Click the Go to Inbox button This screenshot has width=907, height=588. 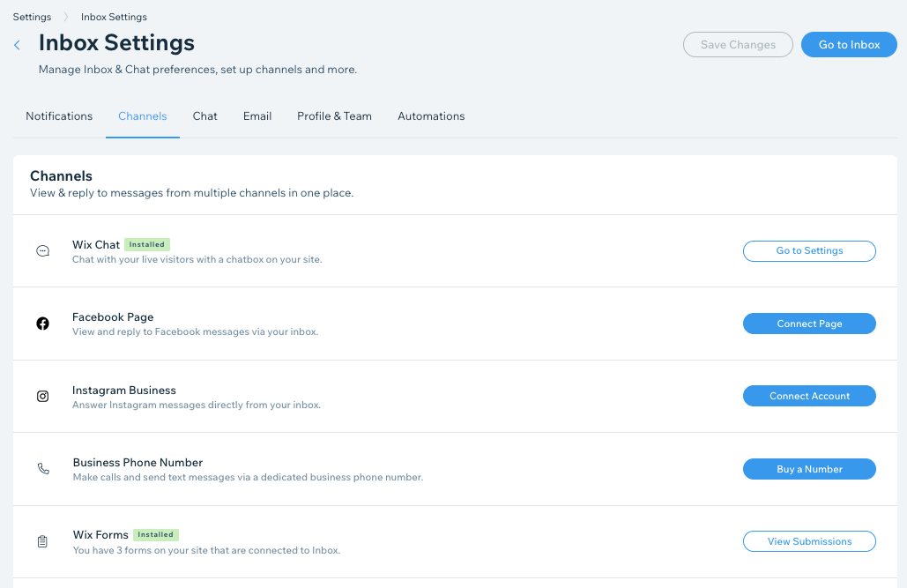[x=848, y=44]
